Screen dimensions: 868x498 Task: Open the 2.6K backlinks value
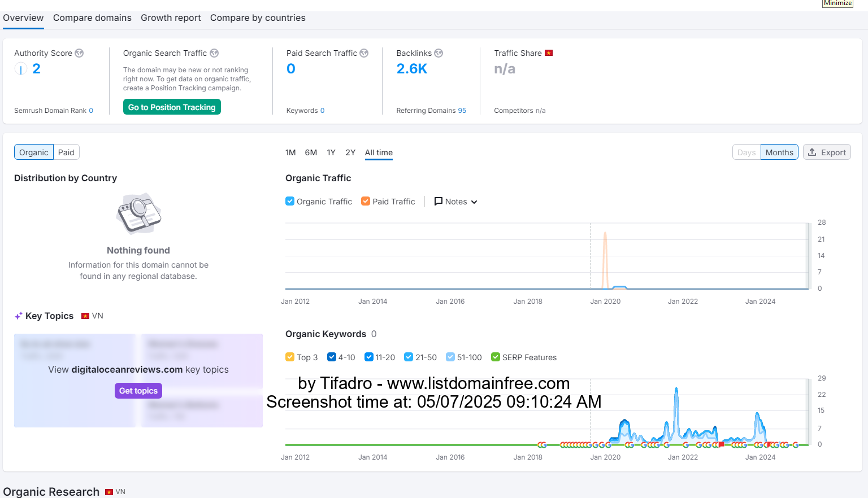[412, 69]
